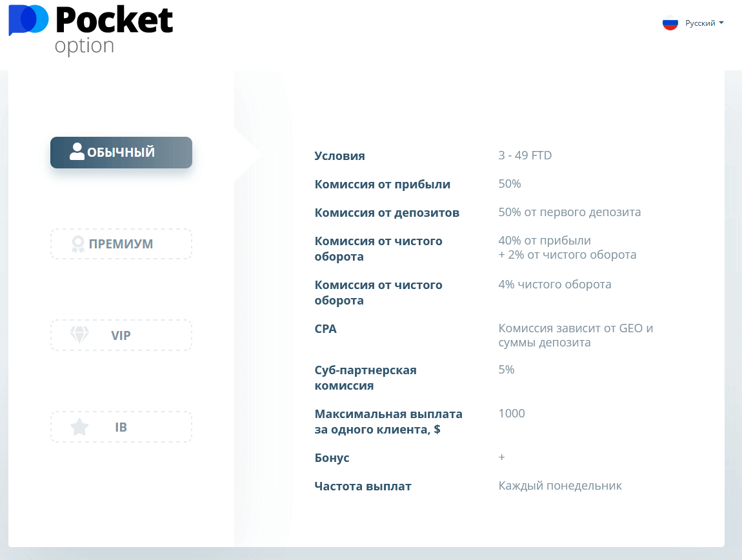Expand the language selector caret arrow
Screen dimensions: 742x560
coord(721,23)
